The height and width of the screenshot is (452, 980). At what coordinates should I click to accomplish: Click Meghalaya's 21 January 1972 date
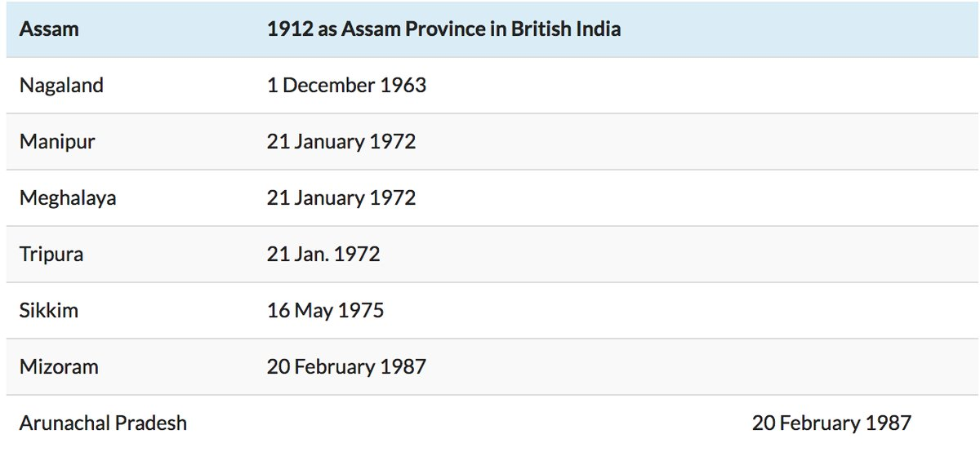pos(341,197)
